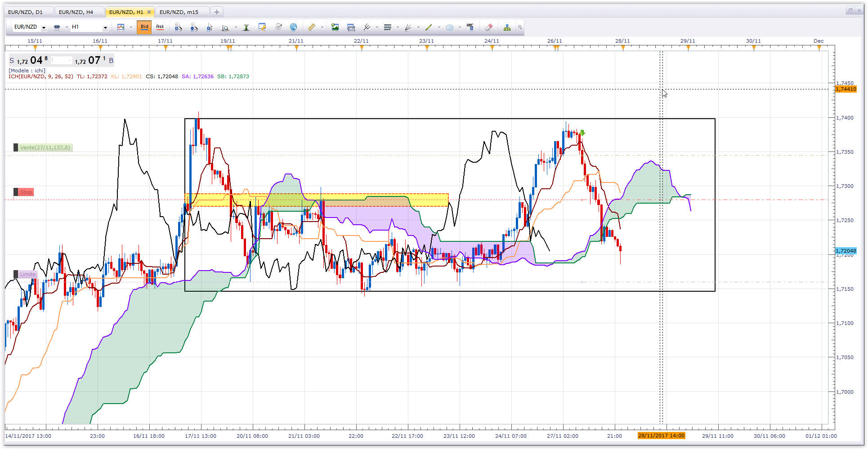Select the Andrews pitchfork drawing tool
The width and height of the screenshot is (868, 449).
click(x=367, y=27)
